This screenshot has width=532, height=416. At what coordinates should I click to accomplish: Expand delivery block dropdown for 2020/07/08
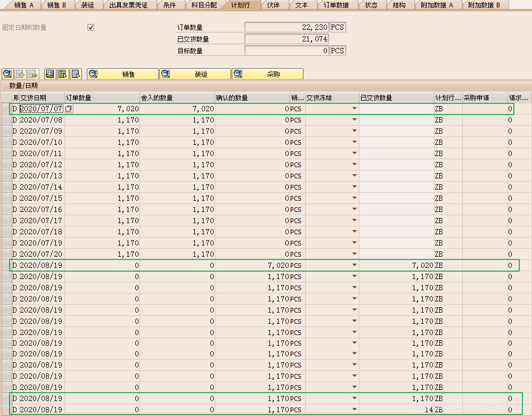pos(354,120)
